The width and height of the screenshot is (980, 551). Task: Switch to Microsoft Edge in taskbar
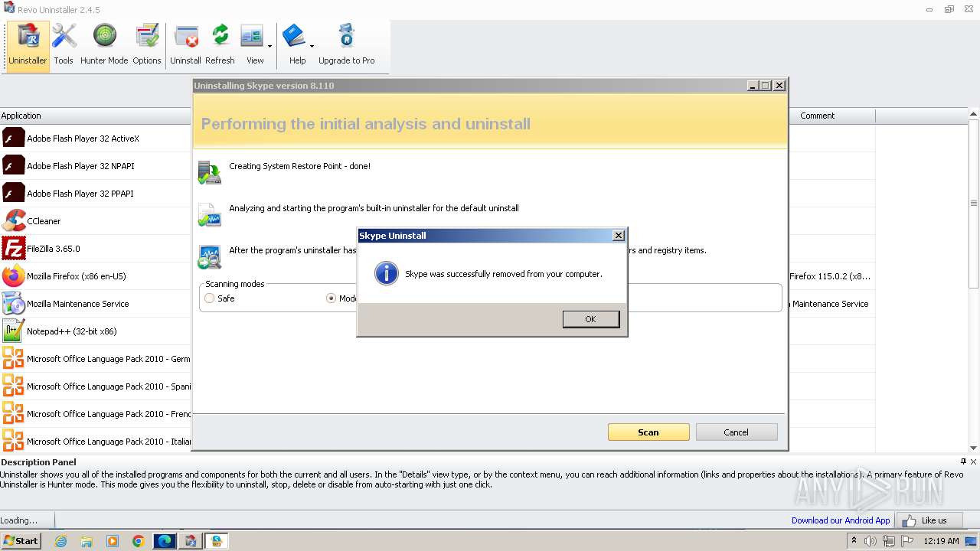click(x=165, y=541)
